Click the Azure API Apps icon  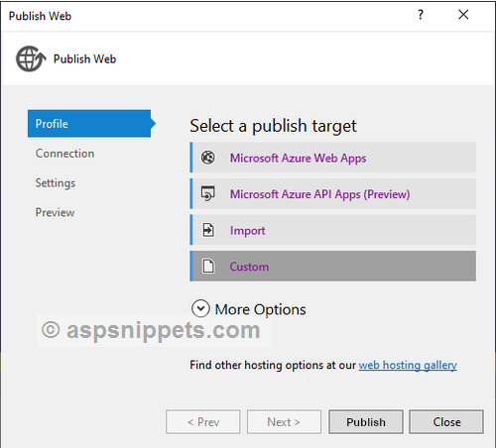(x=208, y=193)
